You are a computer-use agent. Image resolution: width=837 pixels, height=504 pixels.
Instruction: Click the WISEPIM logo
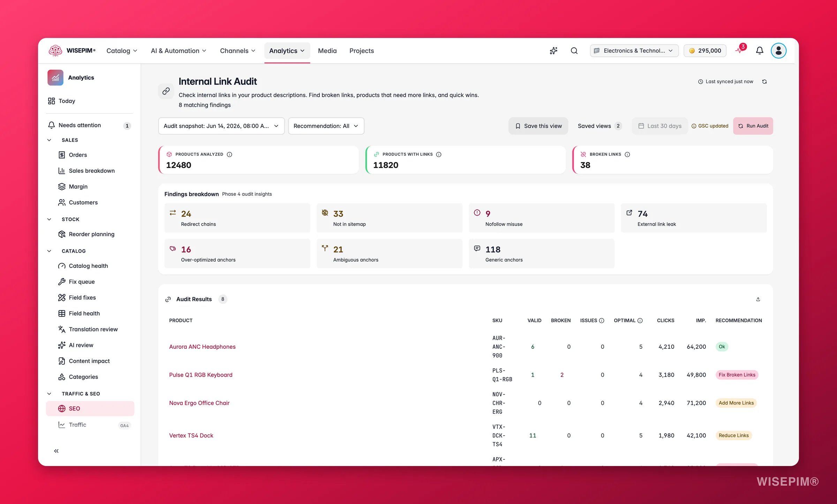click(72, 51)
